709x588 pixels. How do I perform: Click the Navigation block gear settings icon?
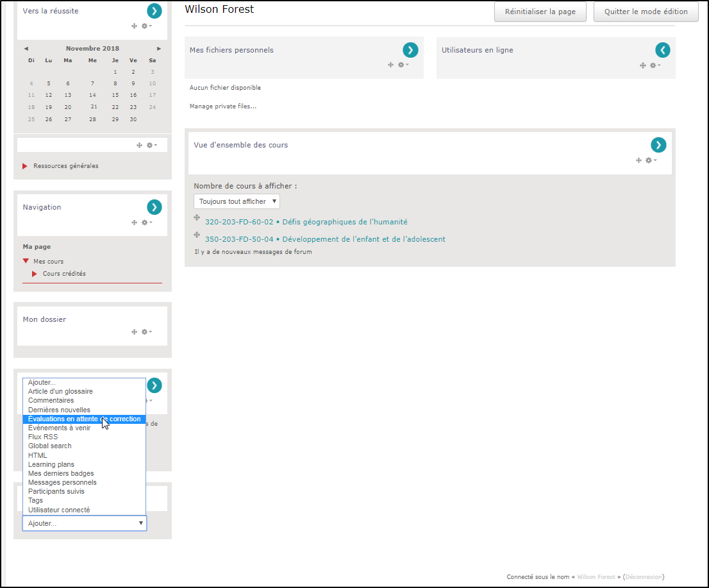click(146, 223)
